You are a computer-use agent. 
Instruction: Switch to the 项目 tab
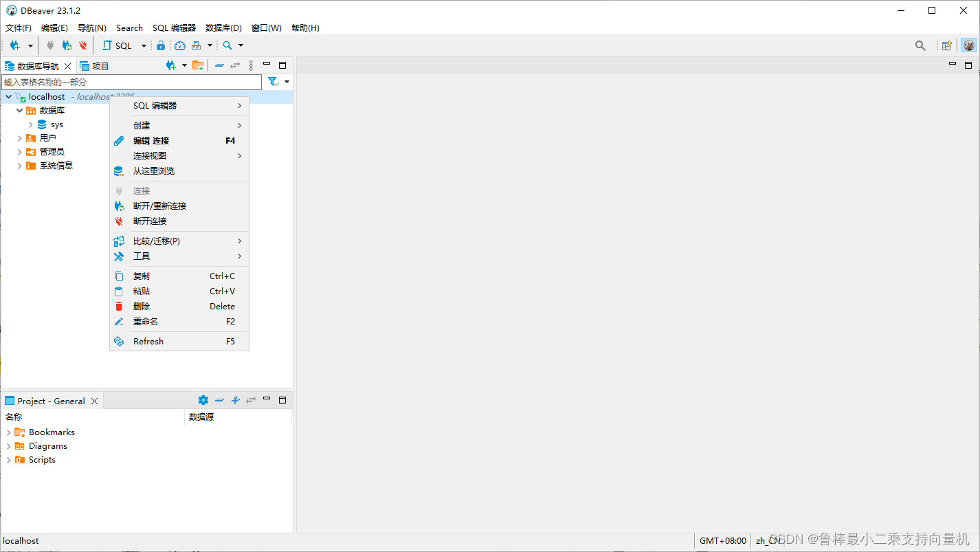[x=95, y=66]
